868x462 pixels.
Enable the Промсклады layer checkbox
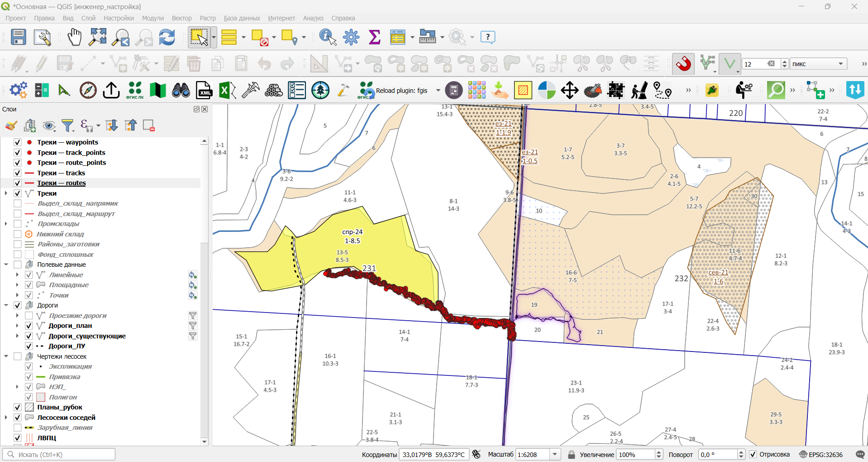click(18, 224)
